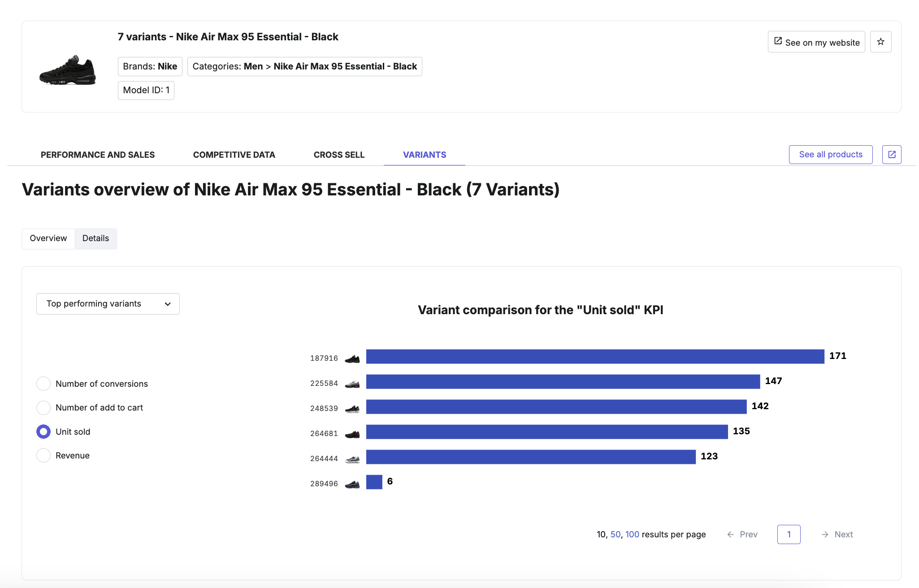Switch to the Cross Sell tab
The height and width of the screenshot is (588, 919).
[x=339, y=155]
